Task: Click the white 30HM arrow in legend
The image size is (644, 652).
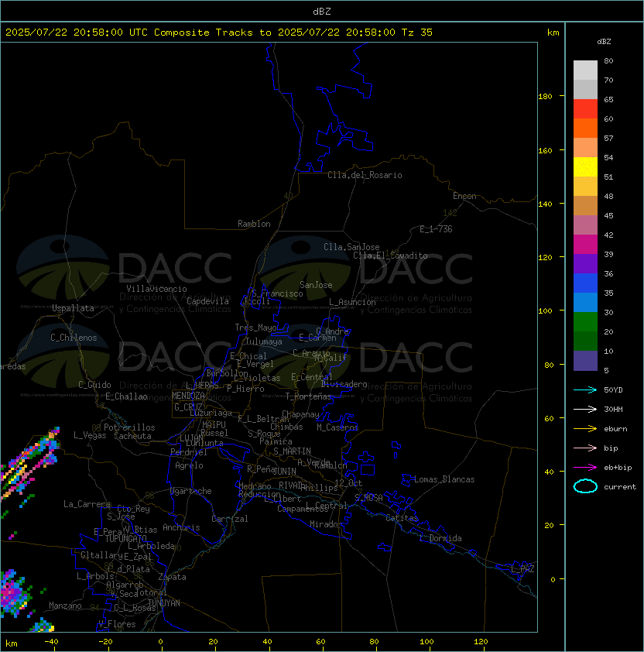Action: point(585,409)
